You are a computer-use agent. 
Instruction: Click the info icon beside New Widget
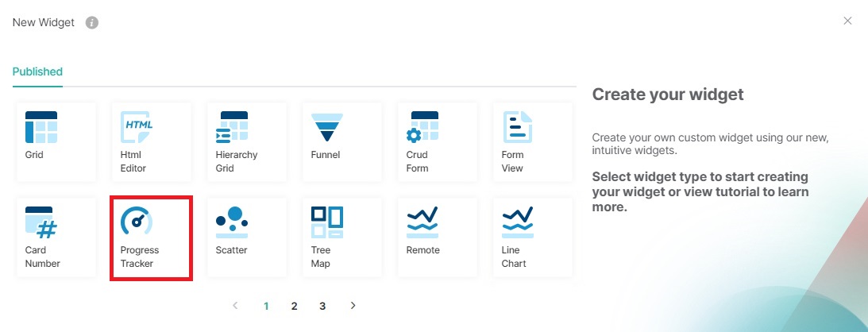coord(92,22)
